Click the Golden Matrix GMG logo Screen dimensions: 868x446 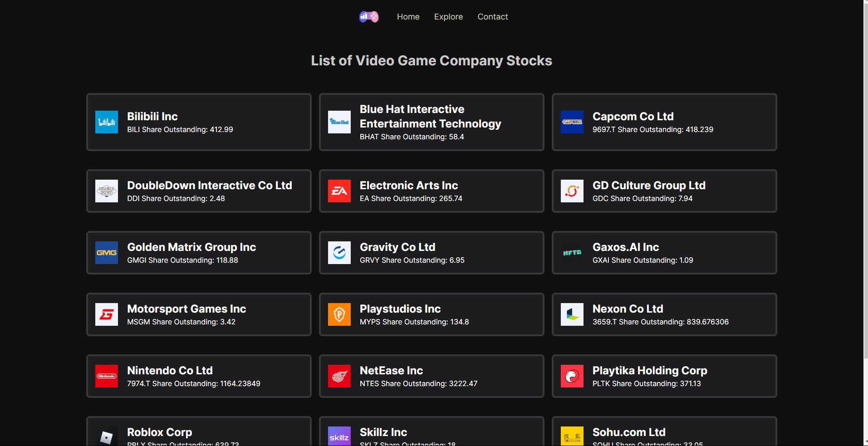tap(107, 253)
